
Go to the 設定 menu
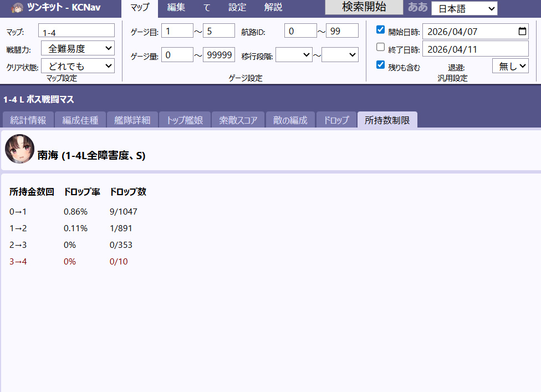pos(237,8)
